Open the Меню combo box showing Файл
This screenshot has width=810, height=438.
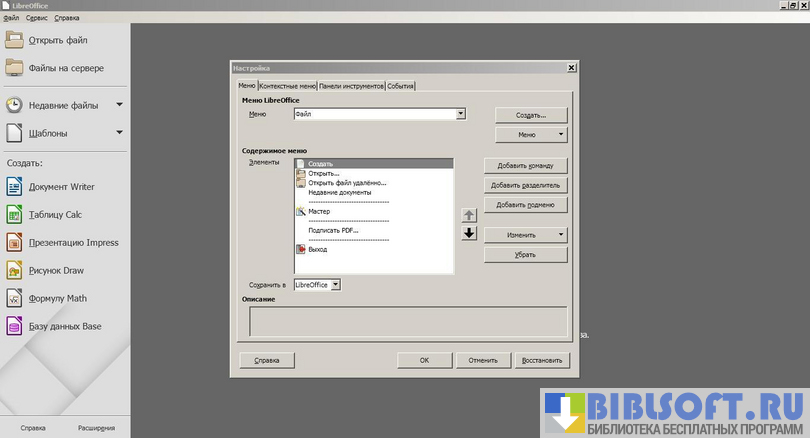click(x=461, y=115)
